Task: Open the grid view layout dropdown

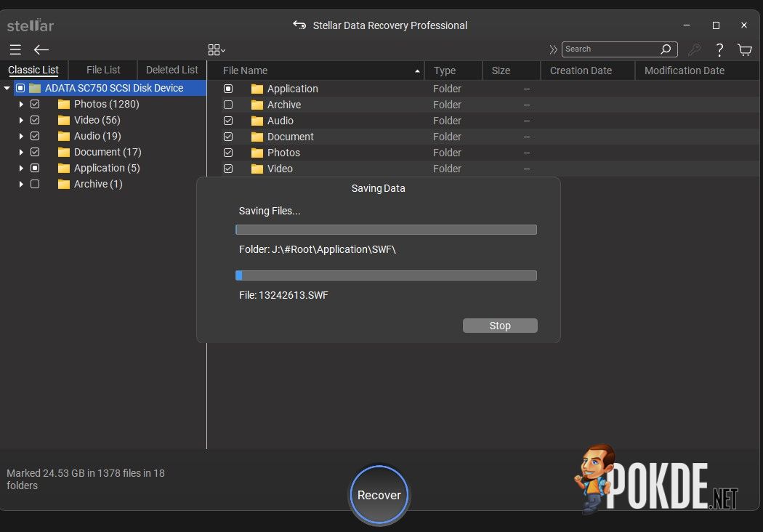Action: 217,49
